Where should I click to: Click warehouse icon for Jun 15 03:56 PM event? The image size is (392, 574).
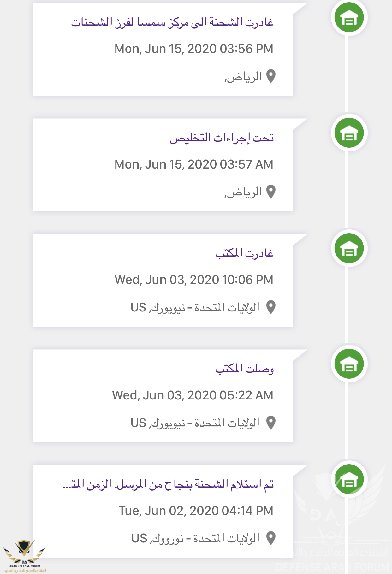pyautogui.click(x=349, y=17)
